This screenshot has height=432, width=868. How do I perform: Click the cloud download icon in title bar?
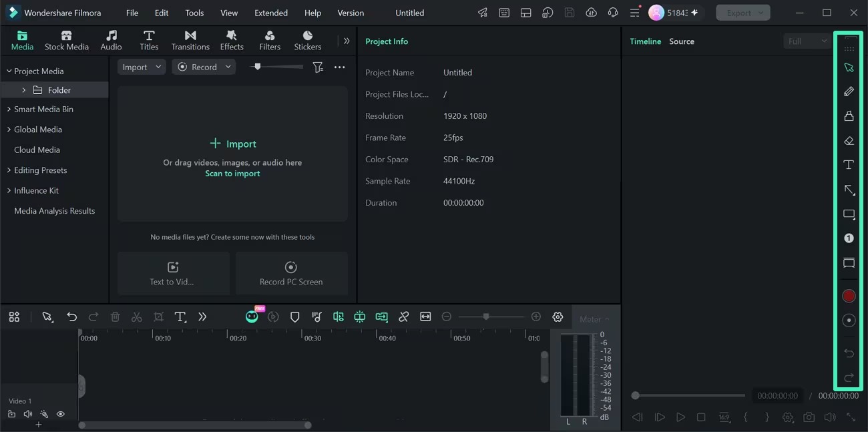[x=591, y=13]
